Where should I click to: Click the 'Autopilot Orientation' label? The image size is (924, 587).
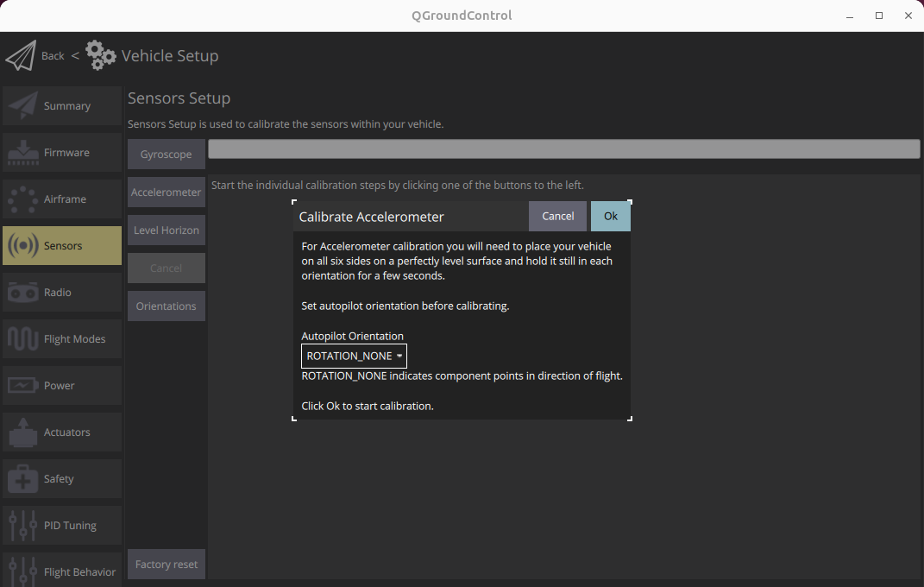point(352,336)
